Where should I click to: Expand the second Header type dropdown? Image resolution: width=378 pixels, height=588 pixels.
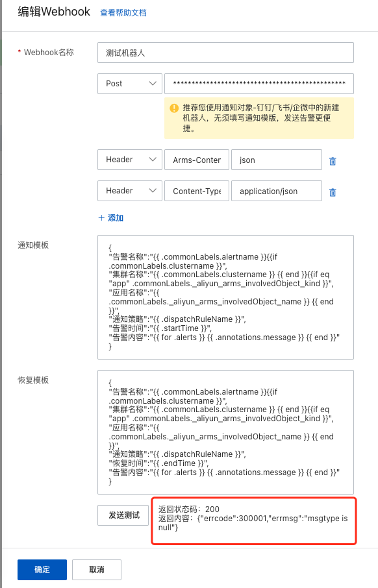point(130,191)
